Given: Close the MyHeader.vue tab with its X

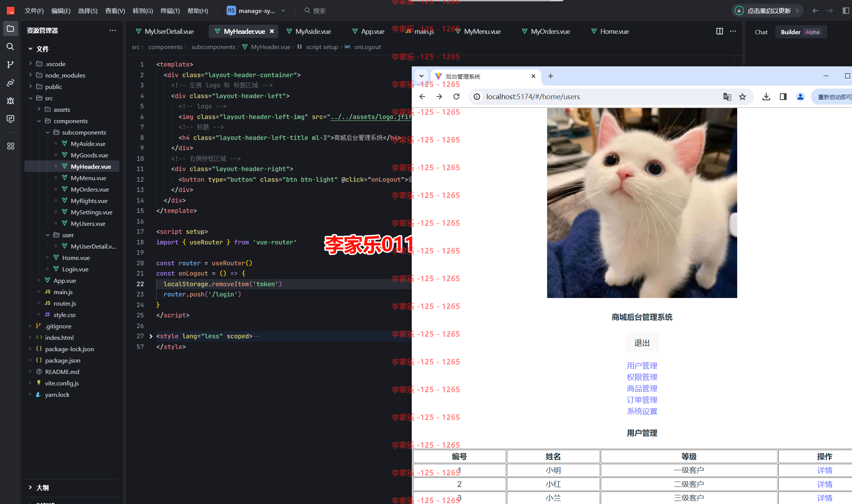Looking at the screenshot, I should [x=272, y=31].
